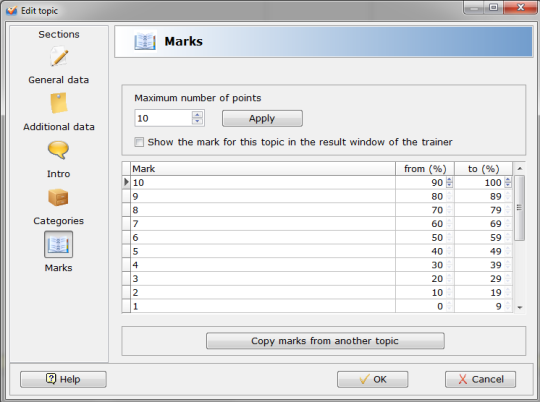This screenshot has width=540, height=402.
Task: Click the Apply button
Action: (262, 118)
